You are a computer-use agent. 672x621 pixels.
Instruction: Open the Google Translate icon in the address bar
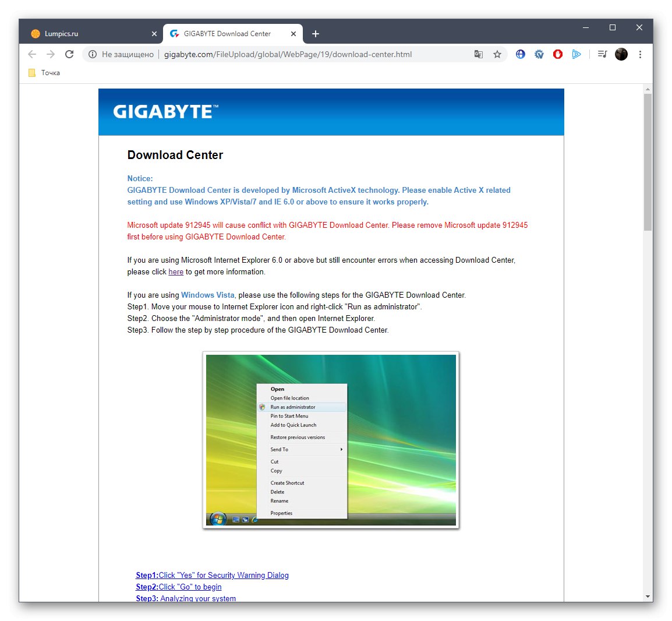click(479, 54)
